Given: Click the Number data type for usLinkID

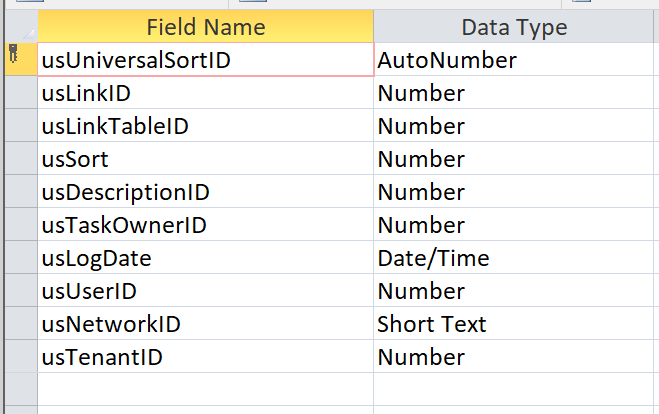Looking at the screenshot, I should point(514,92).
